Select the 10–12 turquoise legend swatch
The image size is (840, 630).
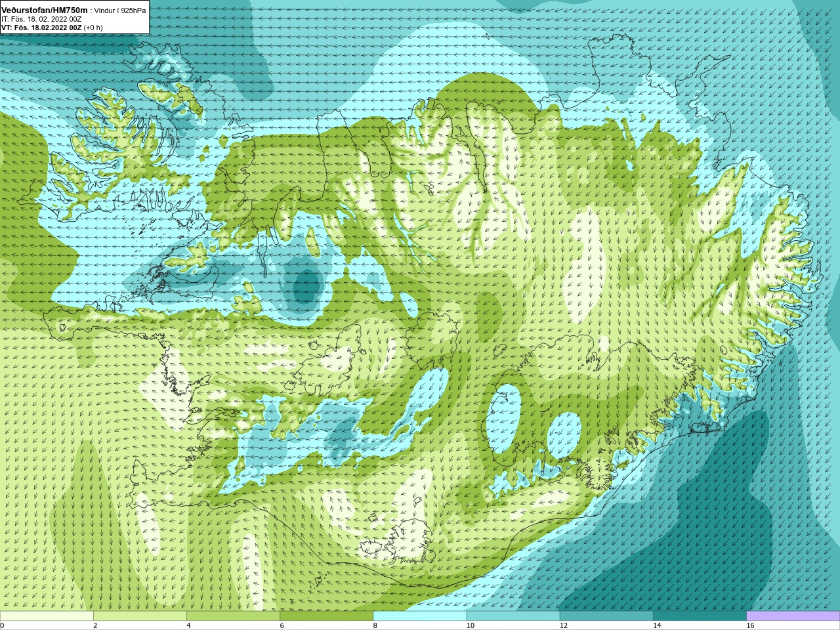(x=513, y=616)
